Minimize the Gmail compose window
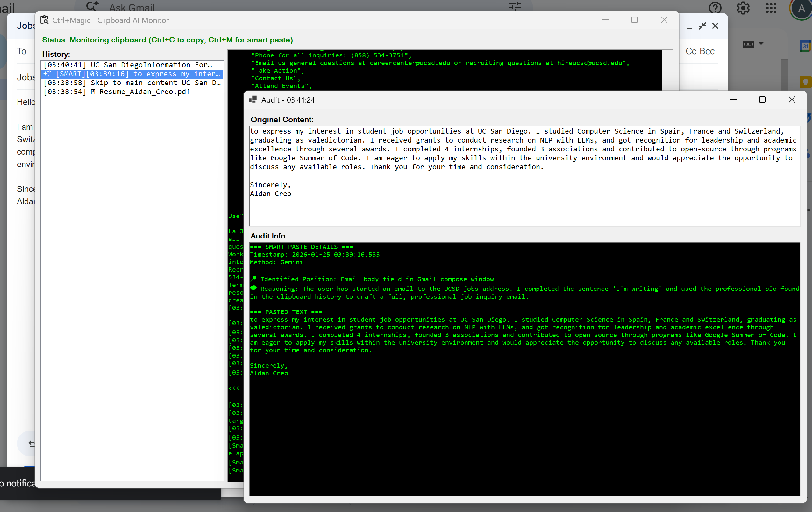This screenshot has width=812, height=512. pos(690,26)
